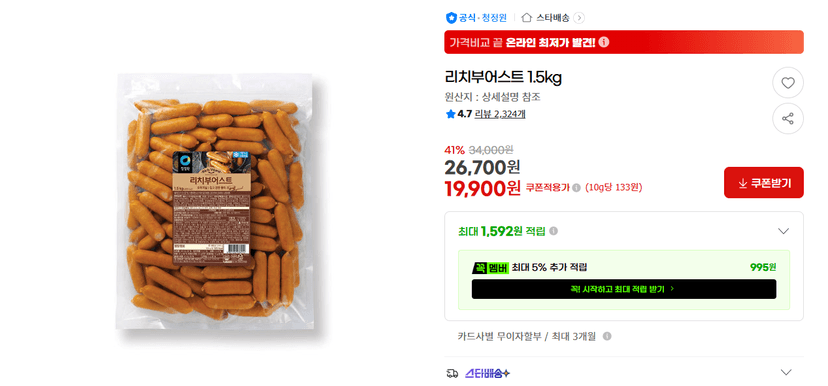Open the arrow next to 스타배송 header
Screen dimensions: 828x386
click(579, 18)
